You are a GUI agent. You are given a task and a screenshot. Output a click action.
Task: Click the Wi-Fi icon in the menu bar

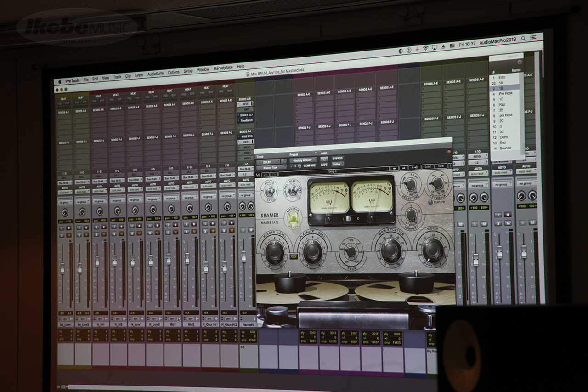pyautogui.click(x=425, y=48)
